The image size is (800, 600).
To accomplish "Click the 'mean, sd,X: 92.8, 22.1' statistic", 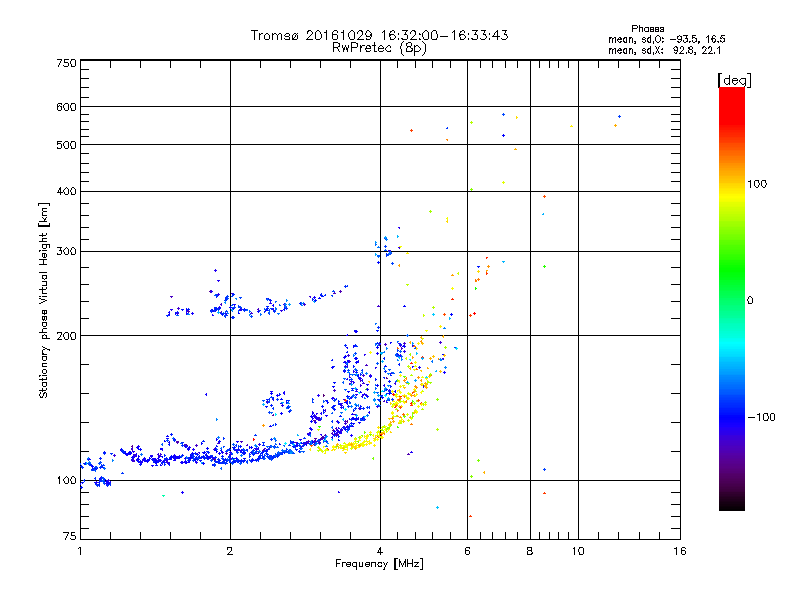I will (x=664, y=51).
